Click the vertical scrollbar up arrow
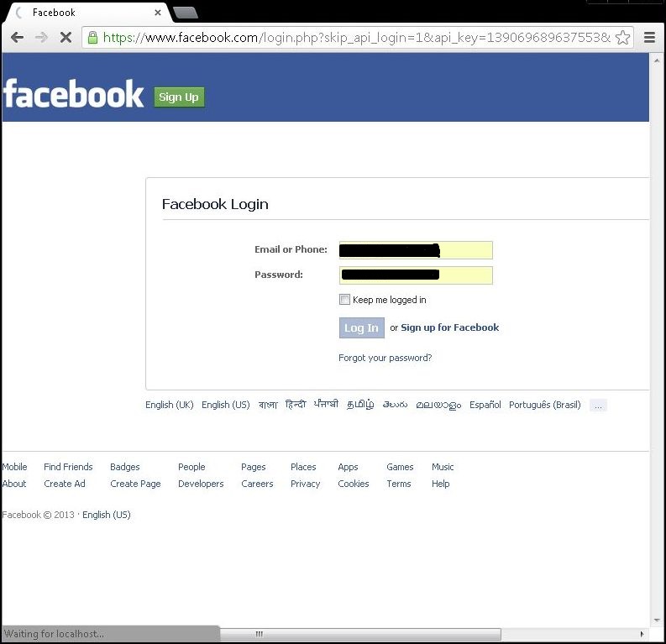Viewport: 666px width, 644px height. click(657, 61)
